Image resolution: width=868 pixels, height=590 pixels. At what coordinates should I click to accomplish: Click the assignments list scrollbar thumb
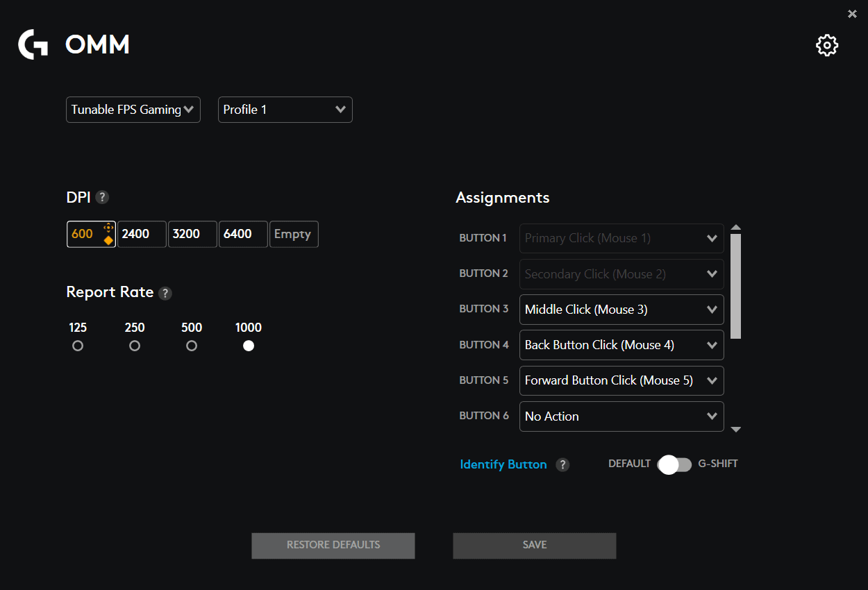(736, 286)
